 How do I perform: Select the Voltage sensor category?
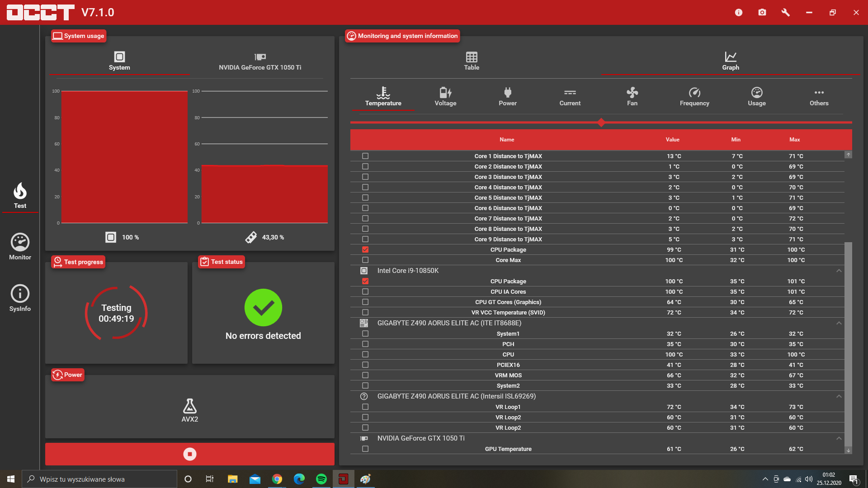445,97
